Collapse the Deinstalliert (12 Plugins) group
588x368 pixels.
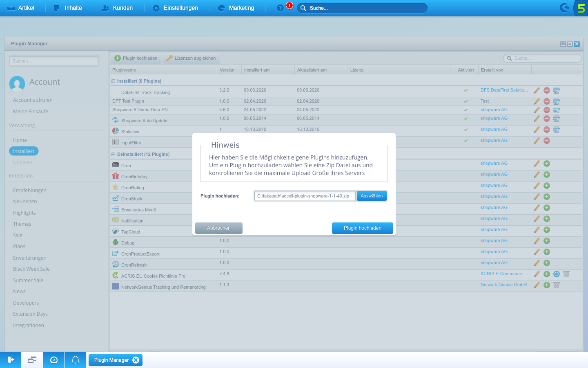tap(114, 154)
